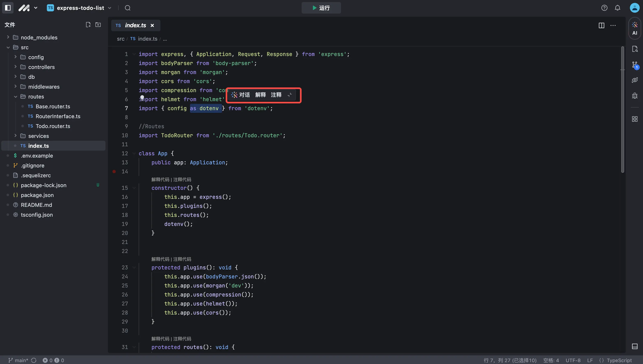Open the notifications bell
The image size is (643, 364).
[x=618, y=8]
